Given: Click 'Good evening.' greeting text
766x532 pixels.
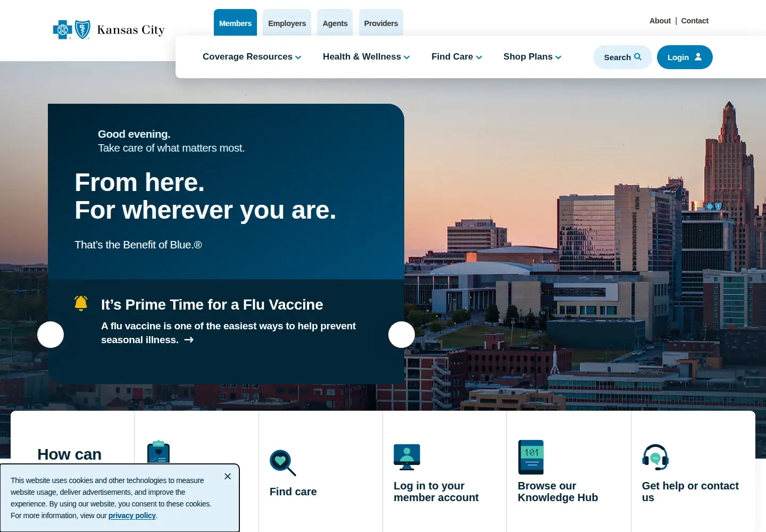Looking at the screenshot, I should 134,134.
